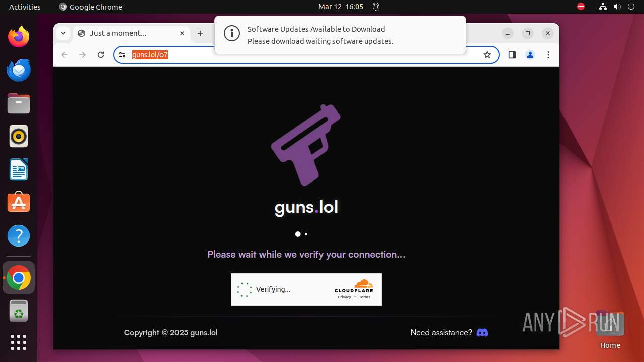Open the Trash in the dock
This screenshot has width=644, height=362.
[x=19, y=311]
